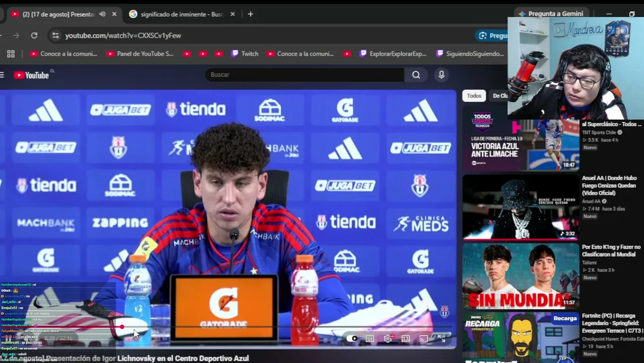Mute the YouTube tab audio icon
The image size is (644, 363).
click(102, 14)
